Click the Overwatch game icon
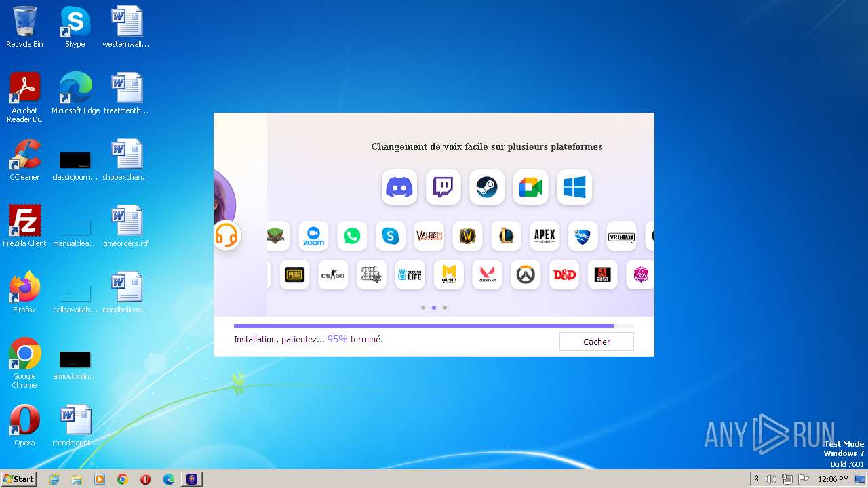The height and width of the screenshot is (488, 868). pyautogui.click(x=526, y=274)
